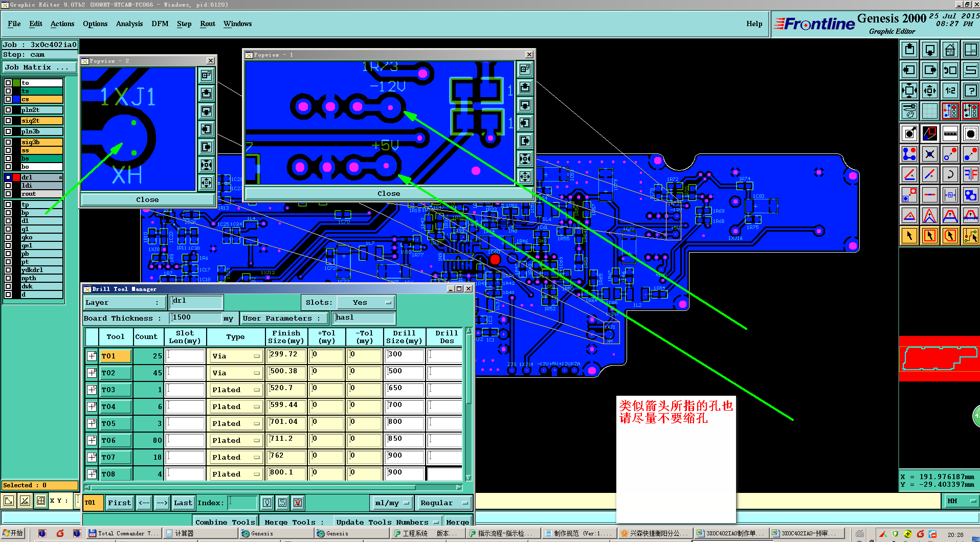Click the orange sig2t layer name swatch
The width and height of the screenshot is (980, 542).
coord(41,121)
